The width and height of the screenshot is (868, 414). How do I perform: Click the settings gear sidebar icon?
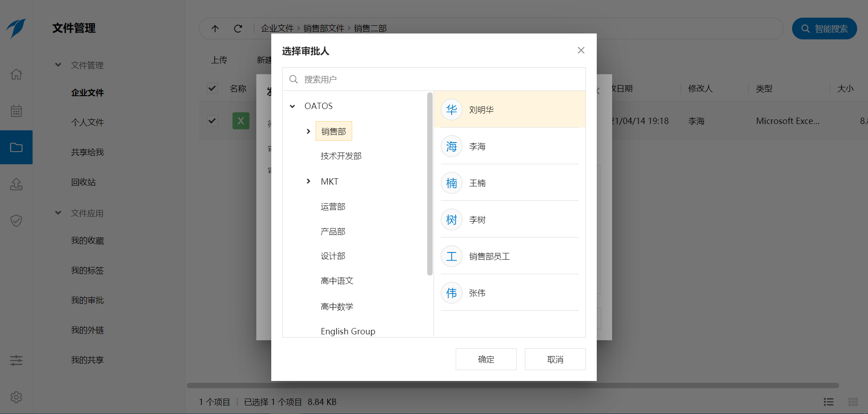(x=16, y=397)
